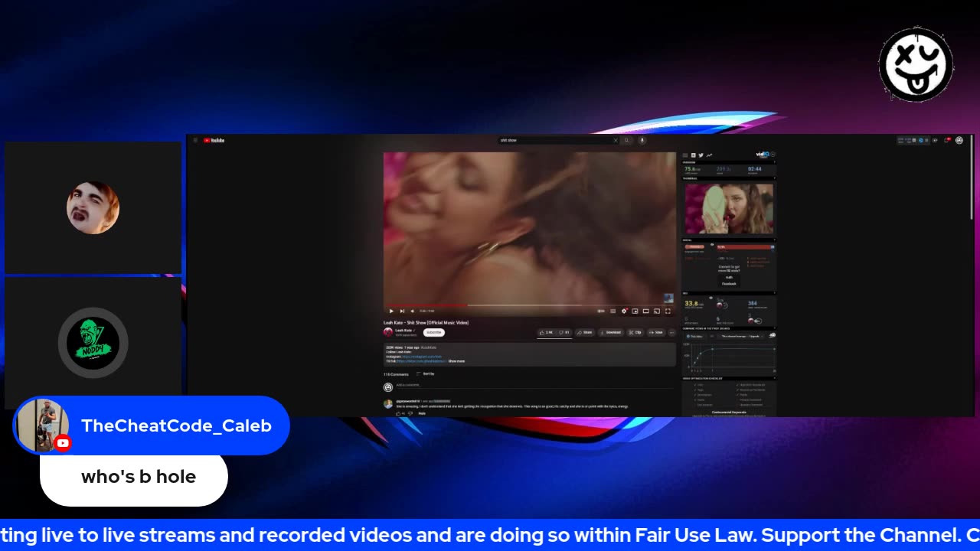Enter full screen on the video player
Viewport: 980px width, 551px height.
pos(668,311)
